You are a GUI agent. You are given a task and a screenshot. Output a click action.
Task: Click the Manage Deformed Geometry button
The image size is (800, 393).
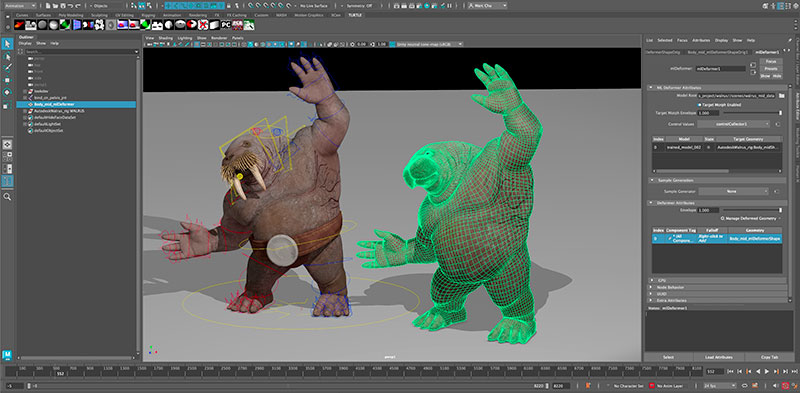(x=751, y=218)
